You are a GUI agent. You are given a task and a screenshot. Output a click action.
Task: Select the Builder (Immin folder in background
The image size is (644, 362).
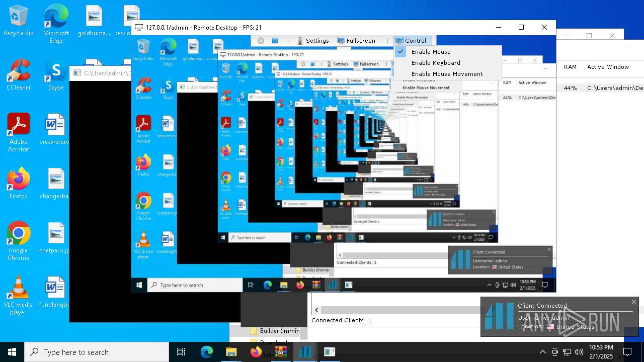click(x=275, y=331)
